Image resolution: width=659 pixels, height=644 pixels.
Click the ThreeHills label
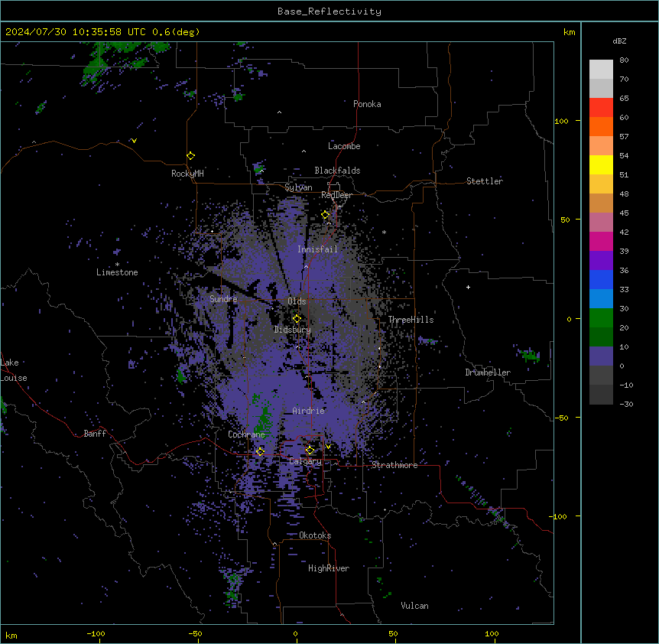point(411,320)
